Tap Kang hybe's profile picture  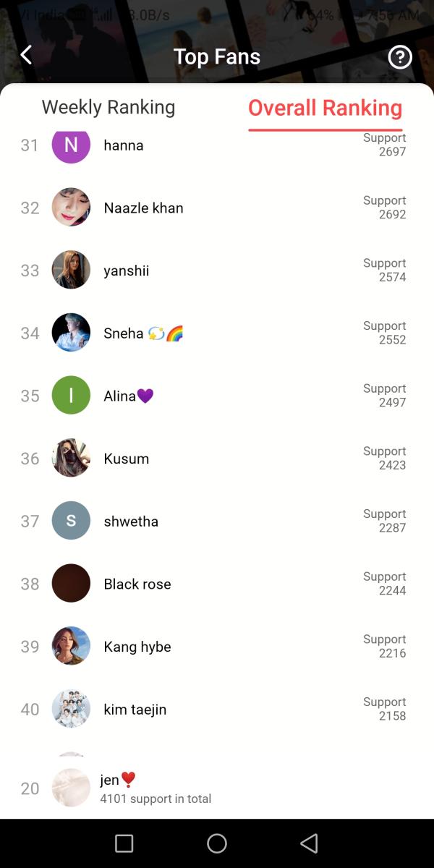pos(71,647)
